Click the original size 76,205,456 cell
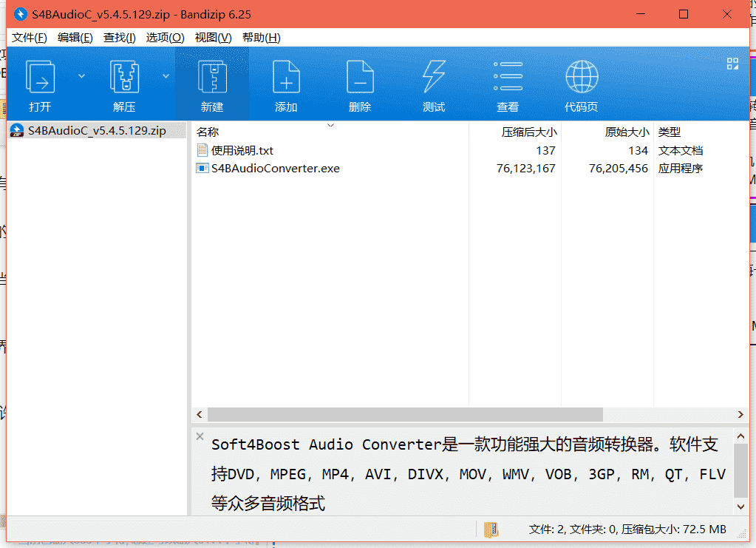 [x=618, y=169]
